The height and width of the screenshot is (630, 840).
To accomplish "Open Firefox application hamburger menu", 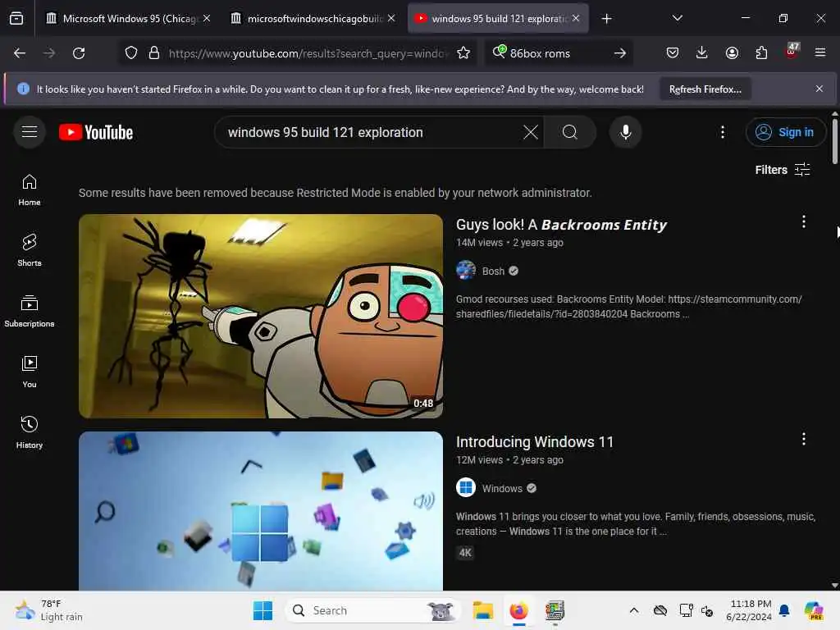I will [820, 52].
